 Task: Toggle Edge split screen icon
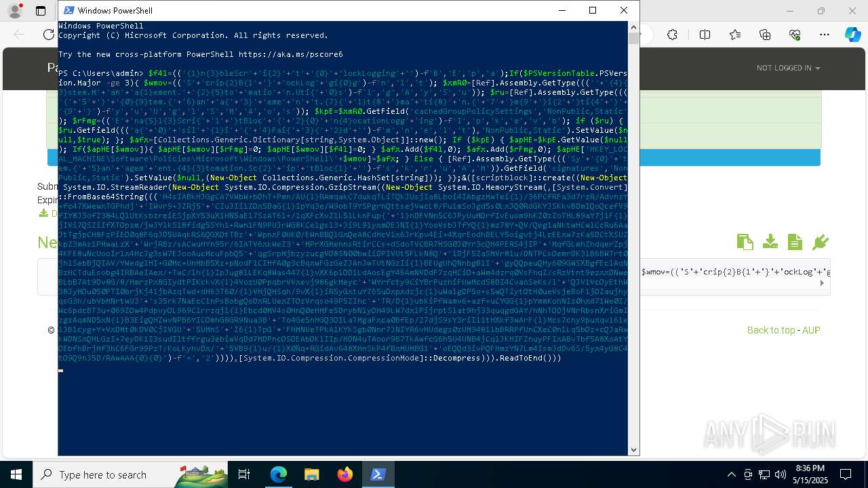(x=705, y=35)
